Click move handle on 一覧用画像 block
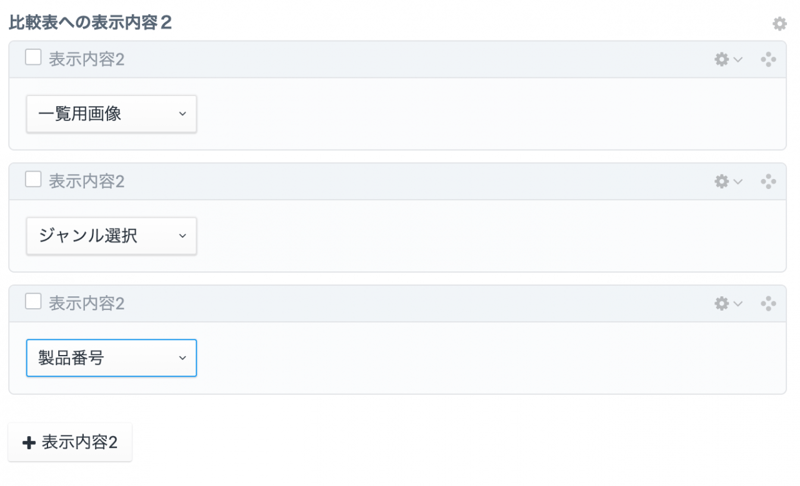This screenshot has width=800, height=486. pyautogui.click(x=768, y=60)
